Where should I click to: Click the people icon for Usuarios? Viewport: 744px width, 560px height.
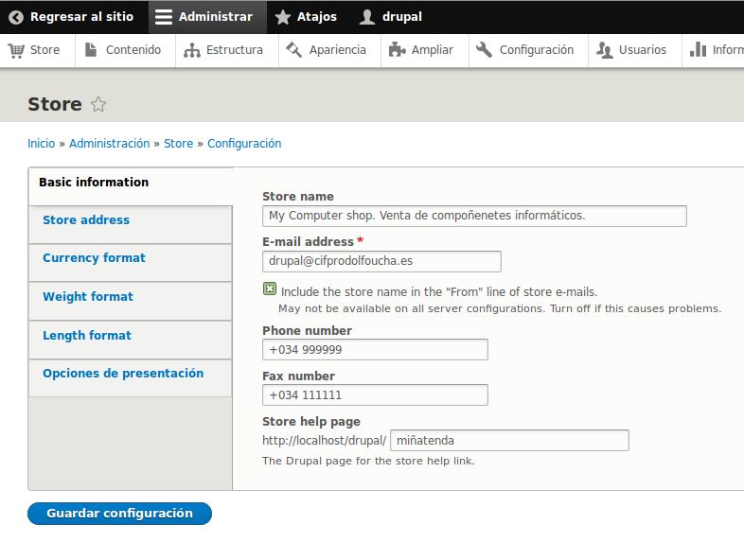pos(605,50)
